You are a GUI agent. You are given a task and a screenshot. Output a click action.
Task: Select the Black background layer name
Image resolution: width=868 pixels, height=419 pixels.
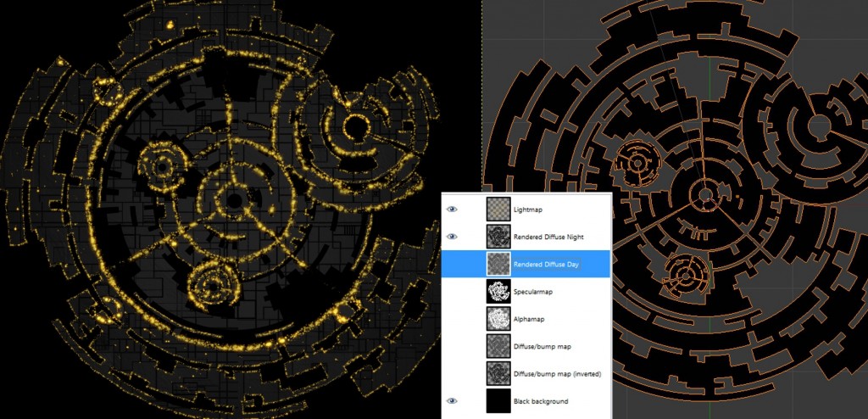click(541, 401)
